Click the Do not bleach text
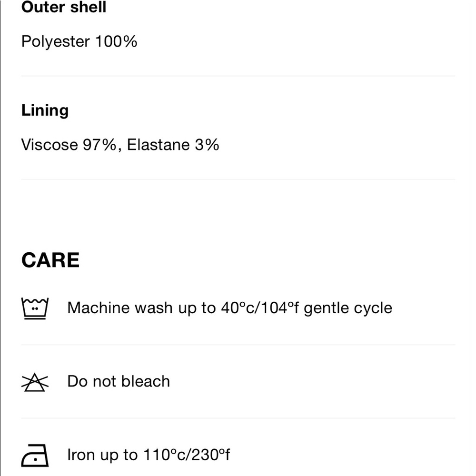The image size is (476, 476). pos(119,381)
